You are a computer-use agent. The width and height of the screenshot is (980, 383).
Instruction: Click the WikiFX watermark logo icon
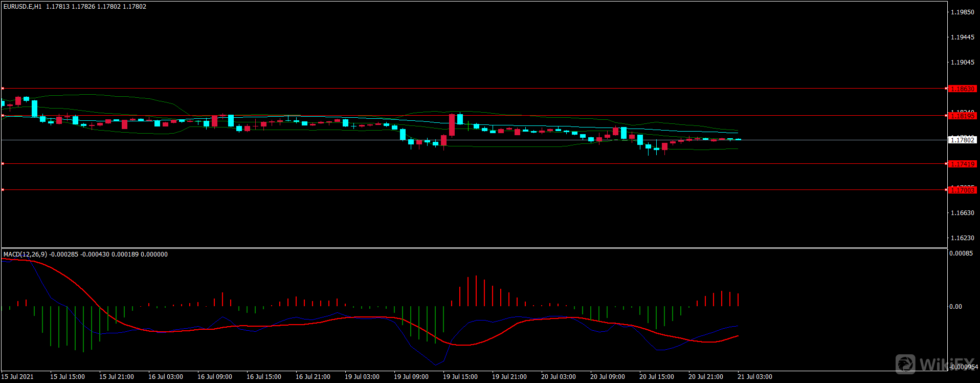906,364
